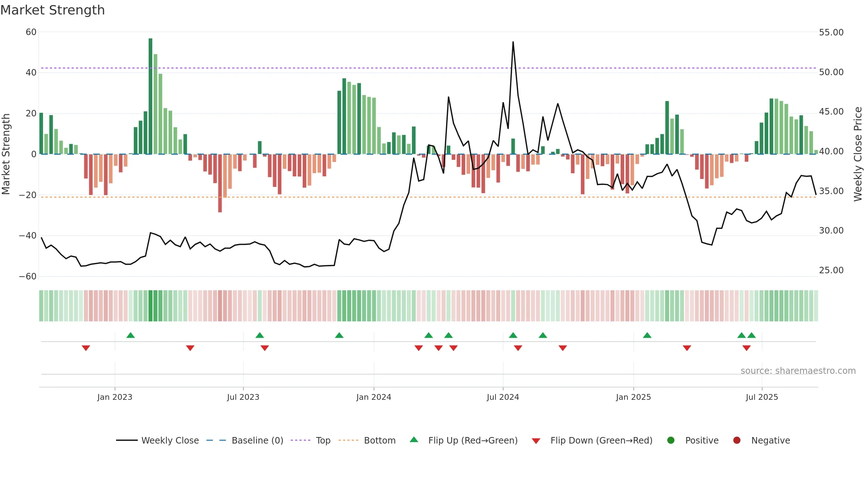Click the lowest red bar below the Bottom line
The height and width of the screenshot is (488, 868).
coord(220,183)
